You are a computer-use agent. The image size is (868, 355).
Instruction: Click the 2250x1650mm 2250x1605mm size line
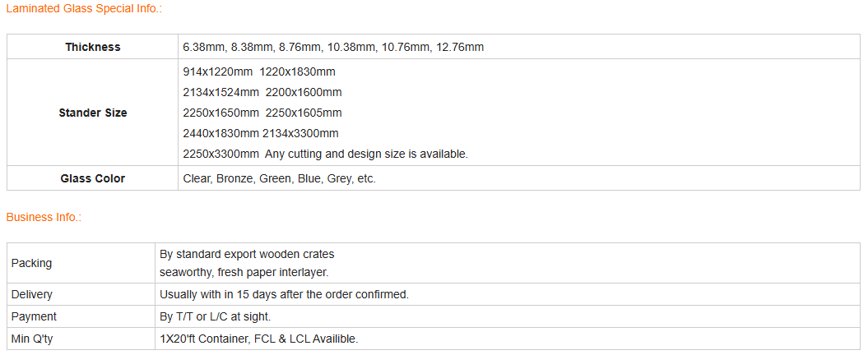click(x=262, y=113)
